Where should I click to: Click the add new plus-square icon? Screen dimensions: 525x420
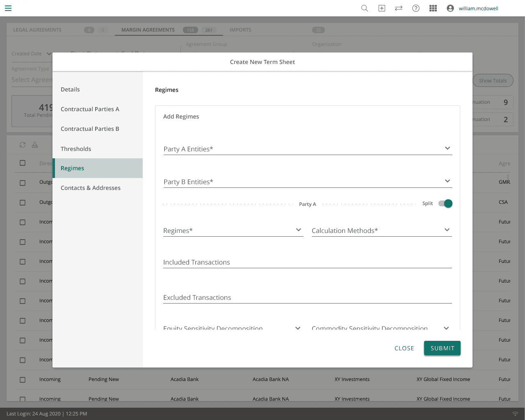381,8
